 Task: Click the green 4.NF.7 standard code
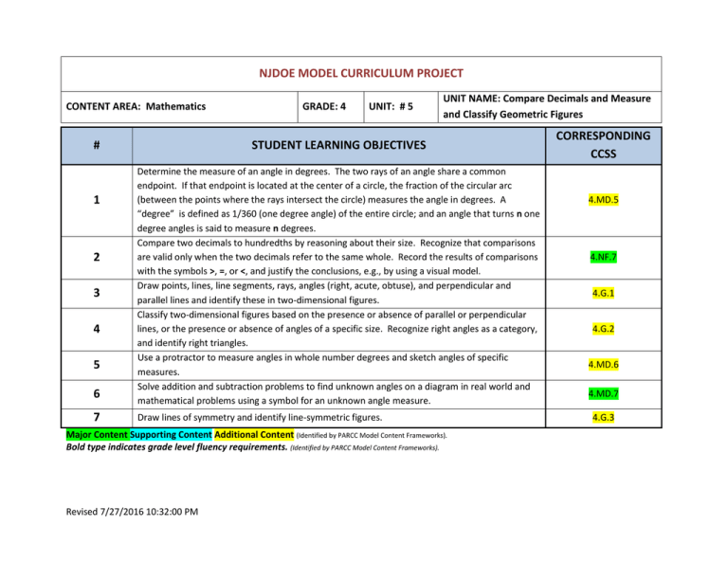click(603, 257)
